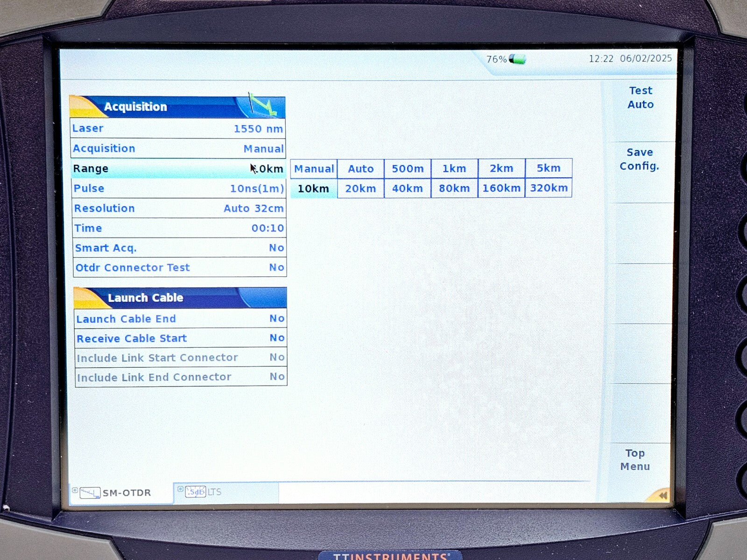747x560 pixels.
Task: Select the 20km range option
Action: (360, 189)
